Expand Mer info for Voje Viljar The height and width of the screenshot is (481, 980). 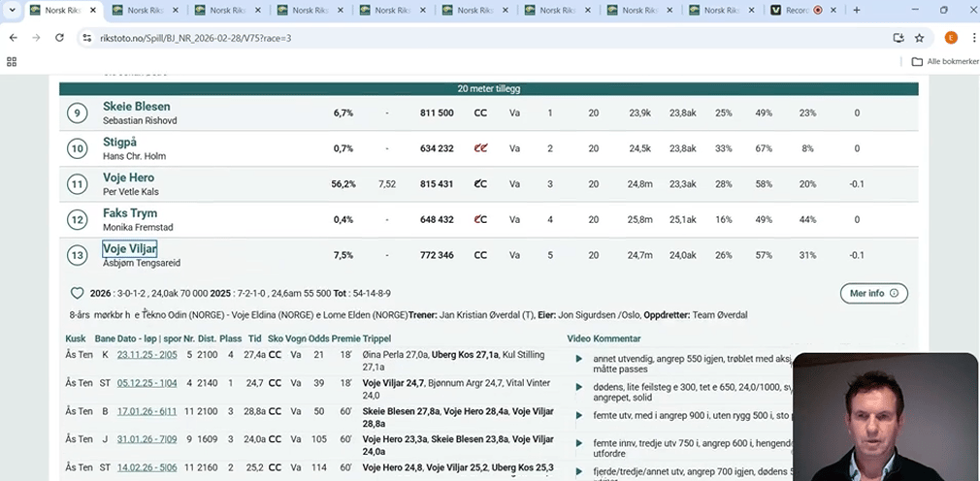(873, 293)
